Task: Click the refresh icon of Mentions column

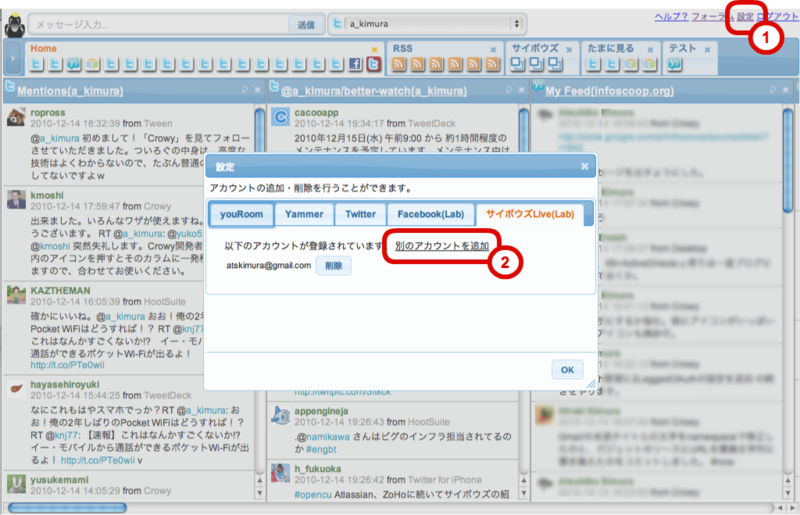Action: coord(245,90)
